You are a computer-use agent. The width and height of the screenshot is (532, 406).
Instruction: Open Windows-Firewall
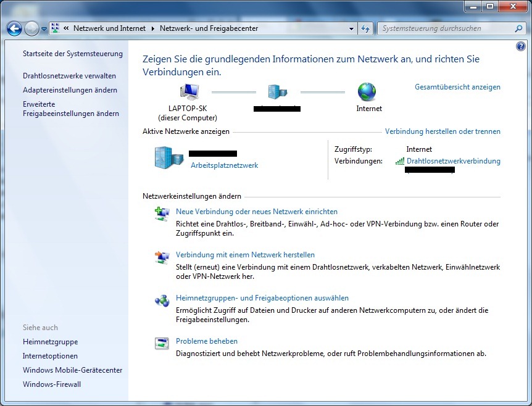click(52, 384)
